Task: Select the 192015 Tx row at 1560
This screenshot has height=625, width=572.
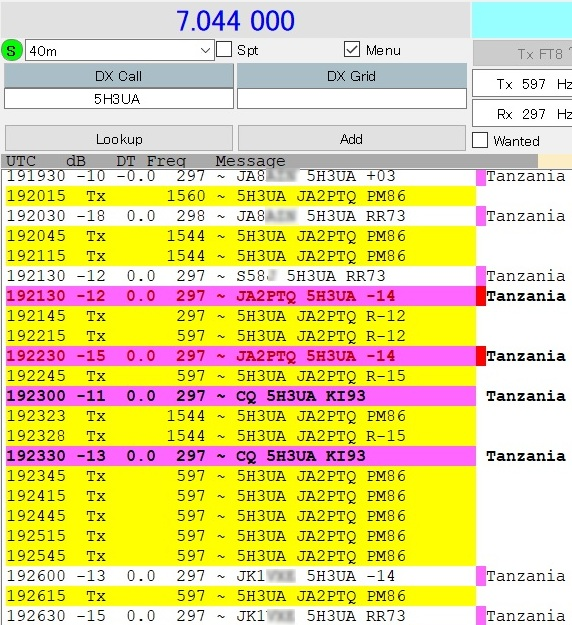Action: click(x=241, y=196)
